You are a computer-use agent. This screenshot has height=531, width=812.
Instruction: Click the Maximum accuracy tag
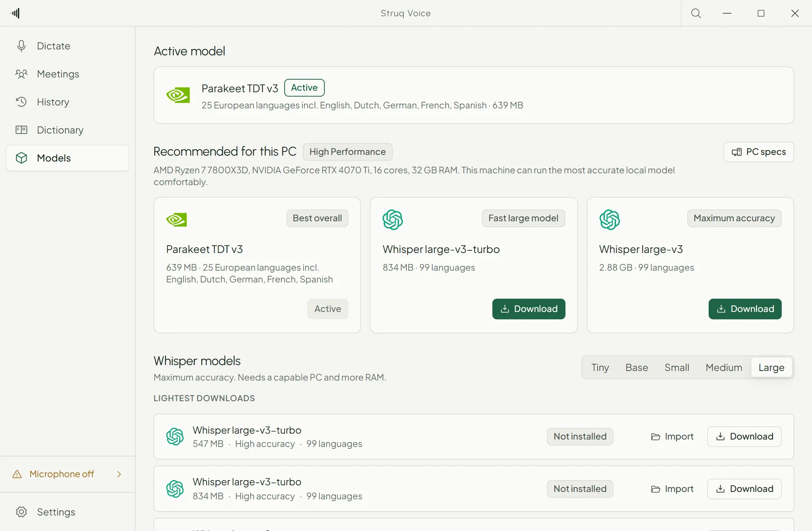(x=734, y=218)
